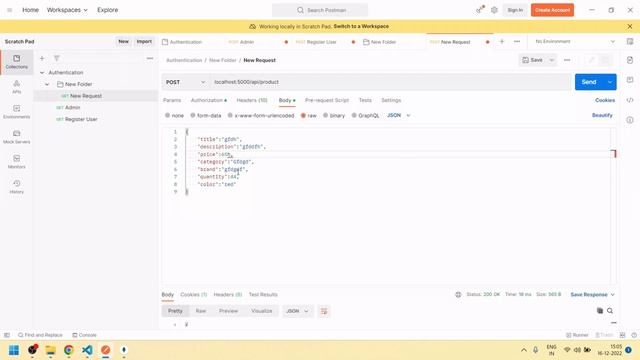
Task: Open the settings gear icon
Action: tap(494, 10)
